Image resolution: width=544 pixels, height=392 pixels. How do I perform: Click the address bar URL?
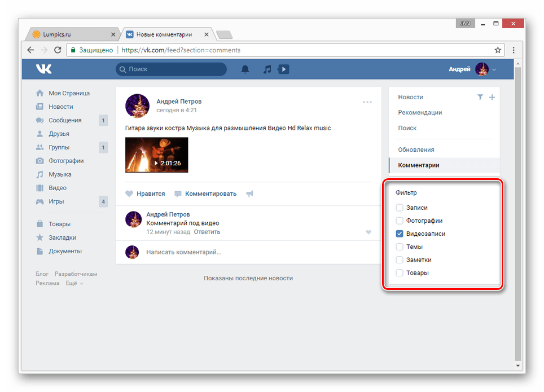[181, 50]
